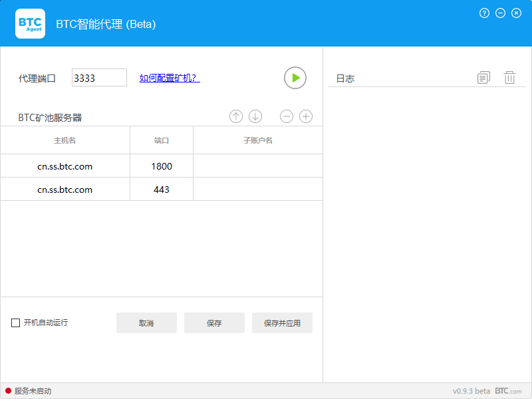Click the 日志 panel title
Screen dimensions: 532x399
point(345,78)
